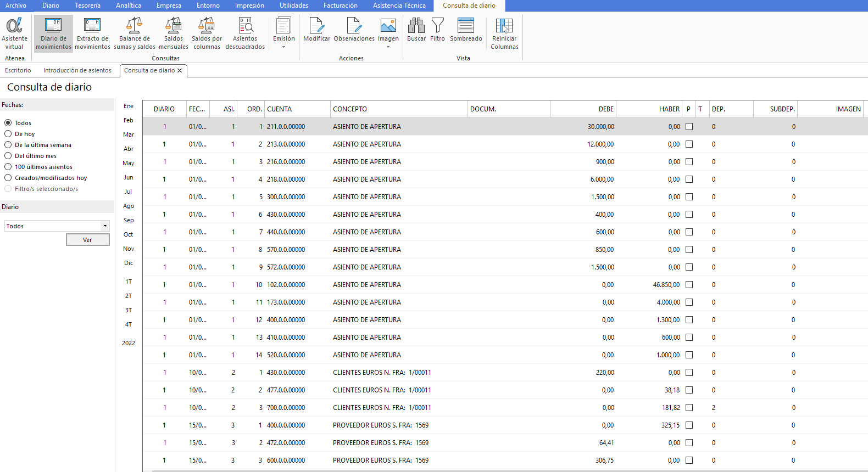Tick the P checkbox for account 700.0.0.00000
This screenshot has height=472, width=868.
point(689,408)
